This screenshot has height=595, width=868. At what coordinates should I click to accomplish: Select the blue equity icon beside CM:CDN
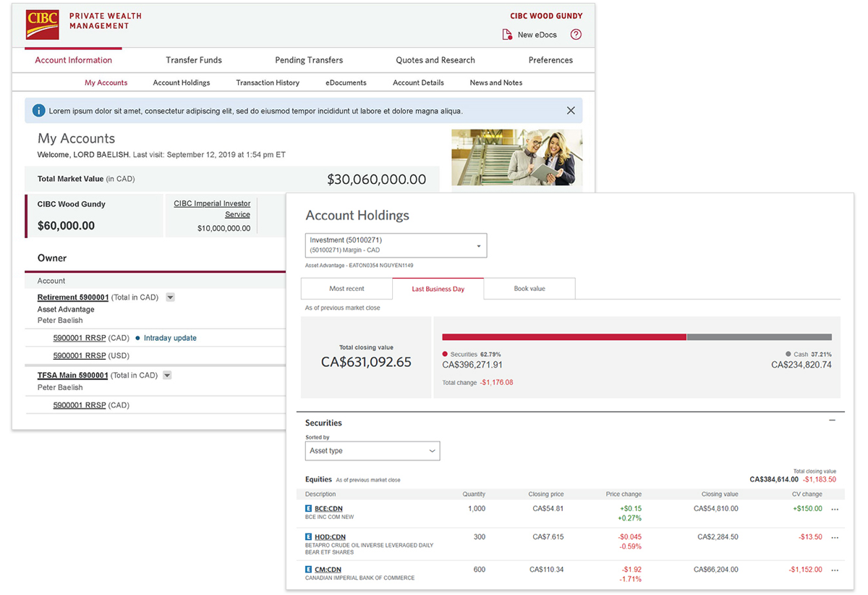click(307, 570)
